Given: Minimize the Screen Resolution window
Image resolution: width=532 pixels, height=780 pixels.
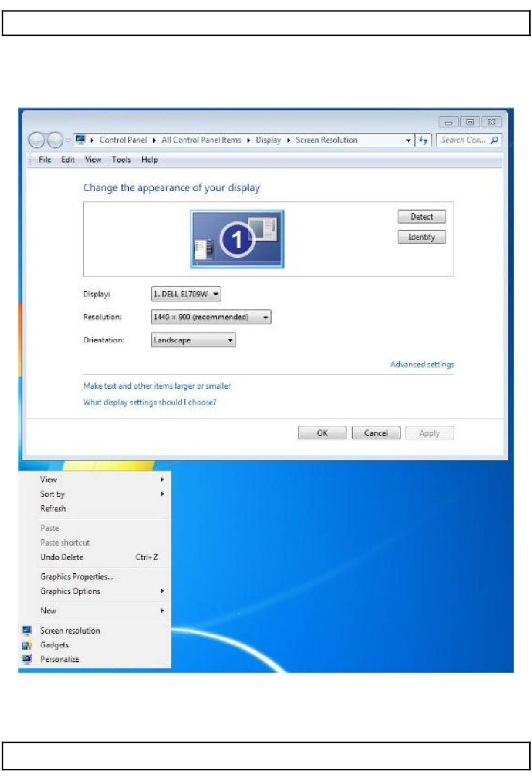Looking at the screenshot, I should click(x=449, y=122).
